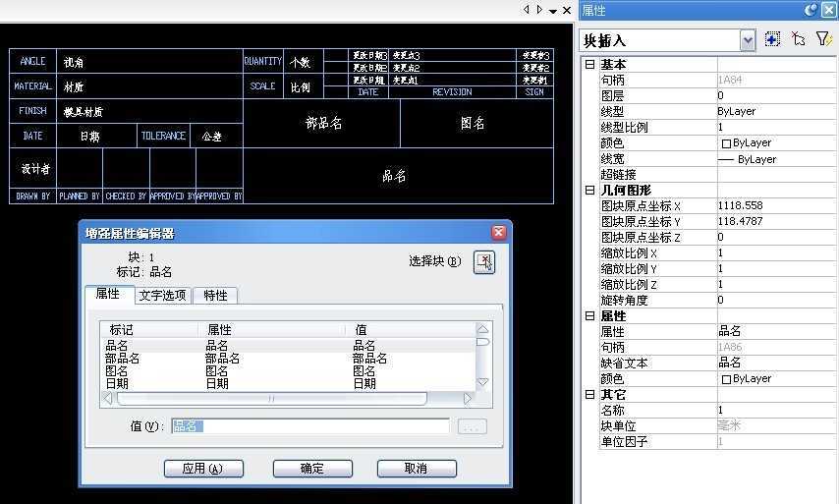Click the 线宽 ByLayer value
Image resolution: width=839 pixels, height=504 pixels.
[x=776, y=159]
